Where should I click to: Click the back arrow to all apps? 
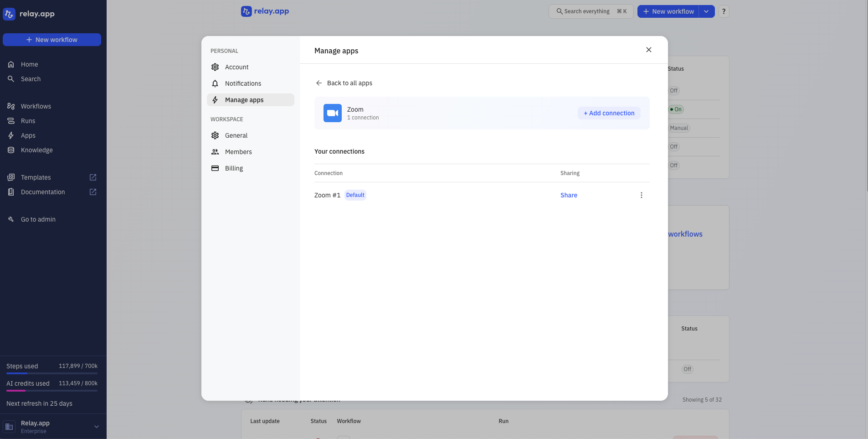point(319,83)
